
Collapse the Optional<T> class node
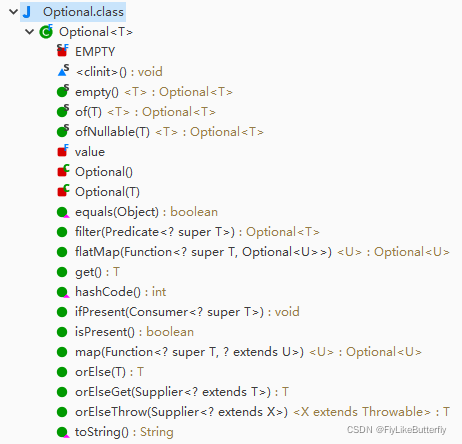(x=30, y=32)
